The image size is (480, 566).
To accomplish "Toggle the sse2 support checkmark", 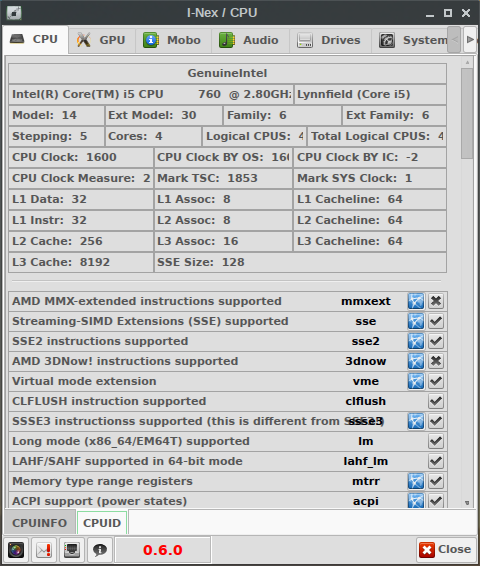I will click(436, 341).
